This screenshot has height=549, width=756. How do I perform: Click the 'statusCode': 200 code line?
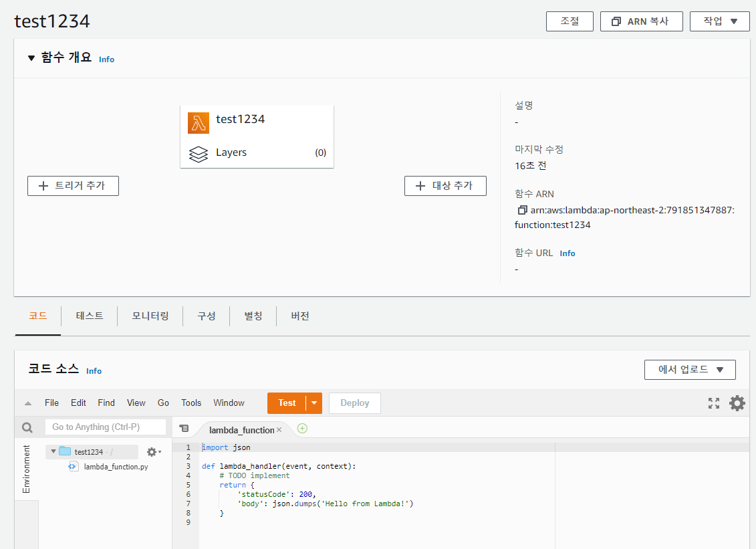(277, 494)
